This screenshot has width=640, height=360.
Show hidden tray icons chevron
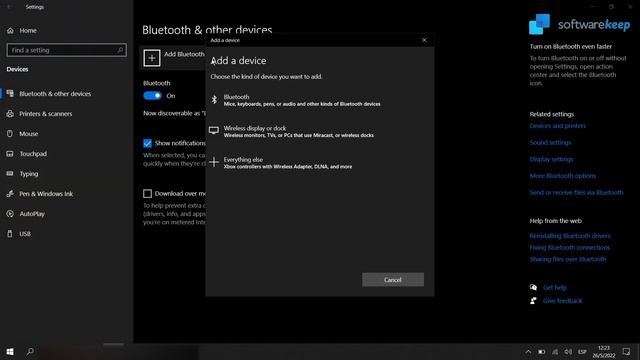click(528, 352)
